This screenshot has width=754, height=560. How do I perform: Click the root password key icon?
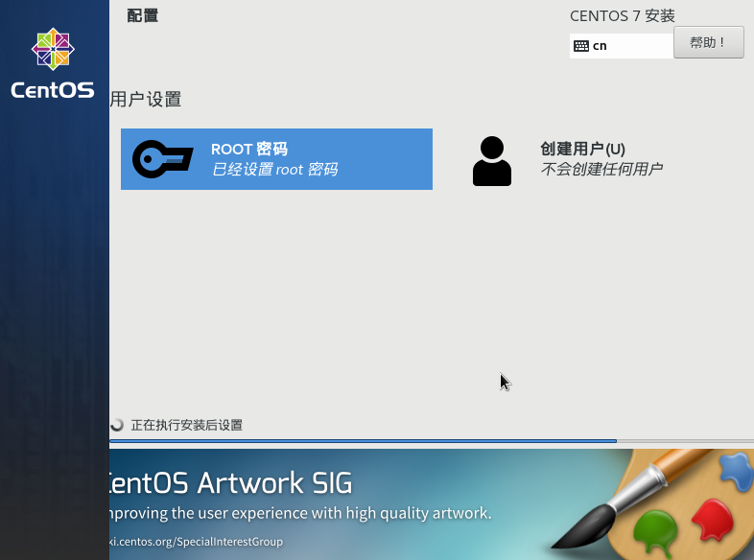point(162,159)
